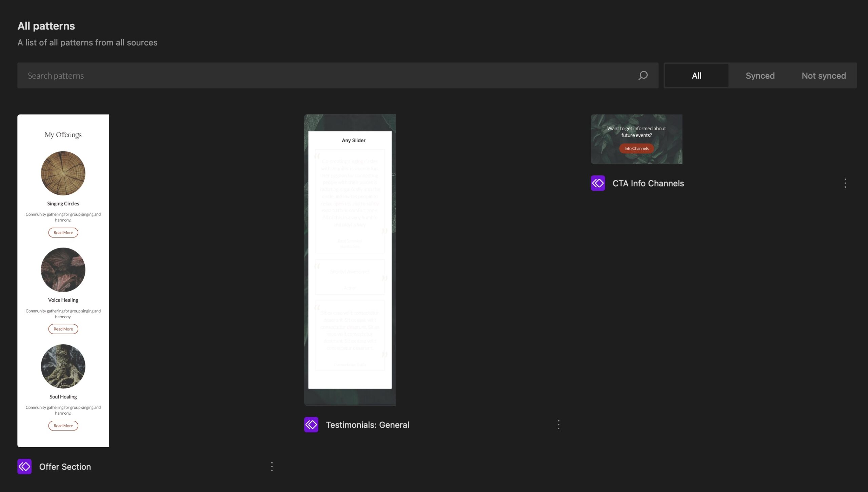Image resolution: width=868 pixels, height=492 pixels.
Task: Expand CTA Info Channels pattern options
Action: pos(845,183)
